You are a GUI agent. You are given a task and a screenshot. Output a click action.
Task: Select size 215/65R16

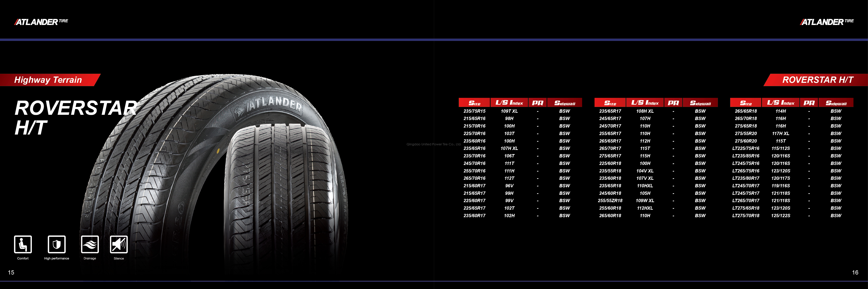click(475, 118)
